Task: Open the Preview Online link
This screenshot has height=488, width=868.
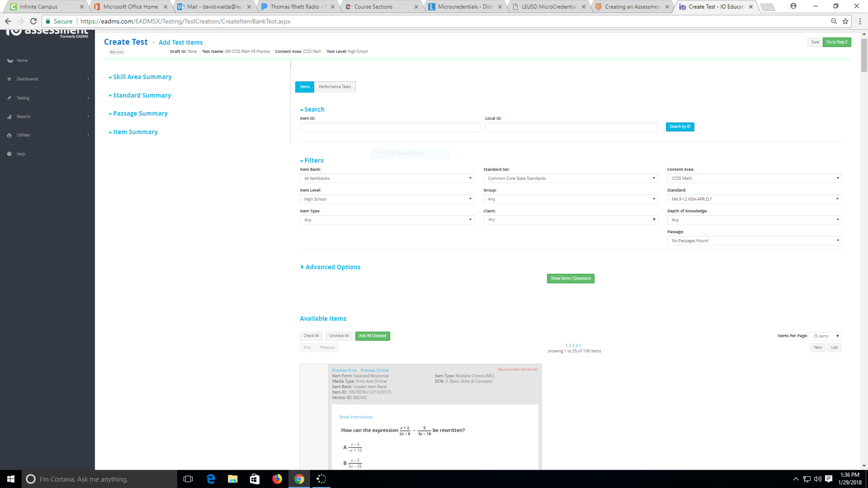Action: 374,371
